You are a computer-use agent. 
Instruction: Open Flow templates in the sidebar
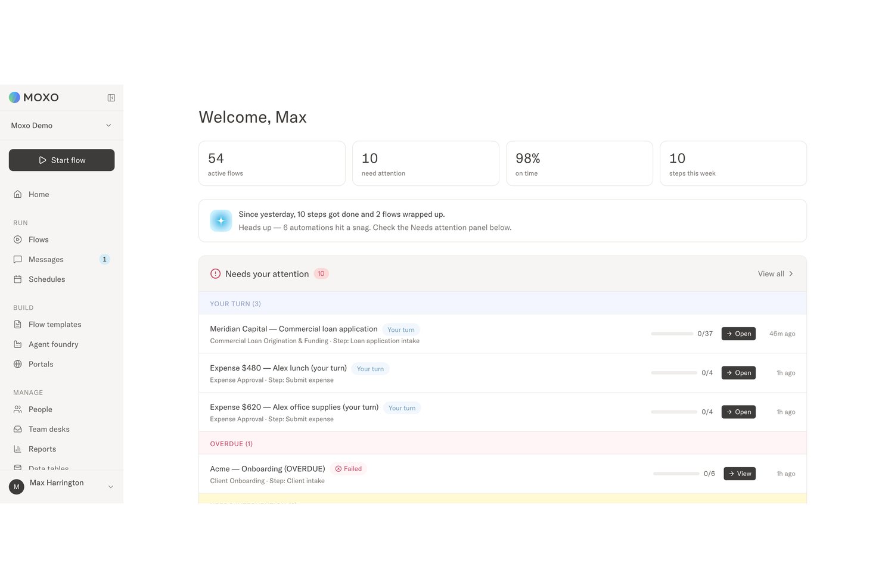tap(61, 325)
